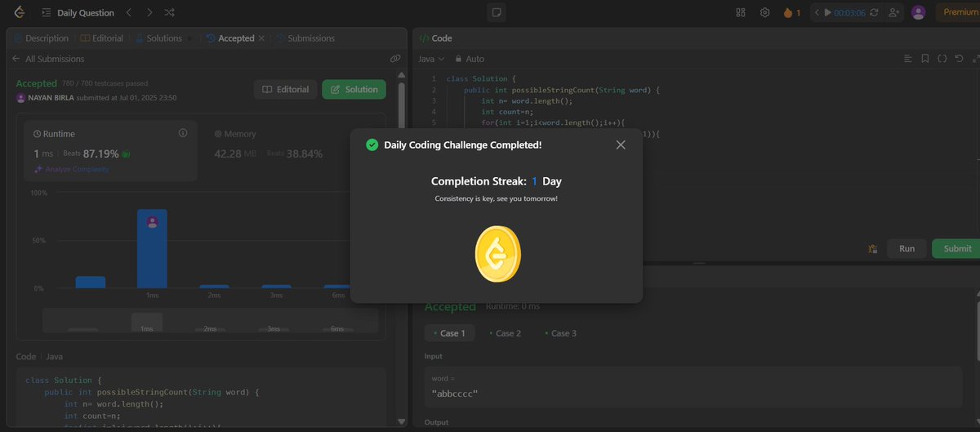Viewport: 980px width, 432px height.
Task: Open the Java language dropdown
Action: pyautogui.click(x=431, y=59)
